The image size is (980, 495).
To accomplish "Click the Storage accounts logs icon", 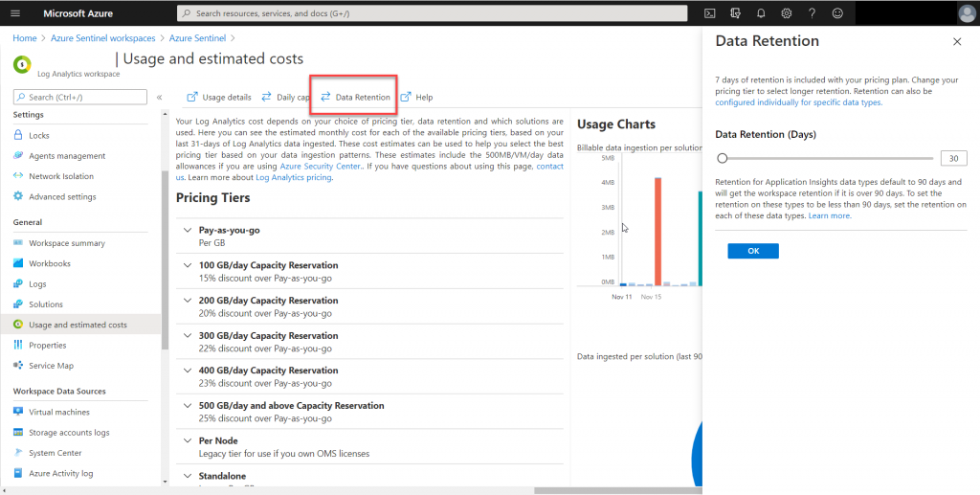I will point(18,433).
